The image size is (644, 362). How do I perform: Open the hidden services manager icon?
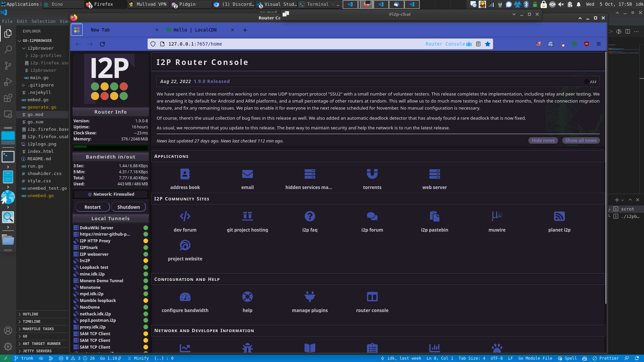[310, 174]
